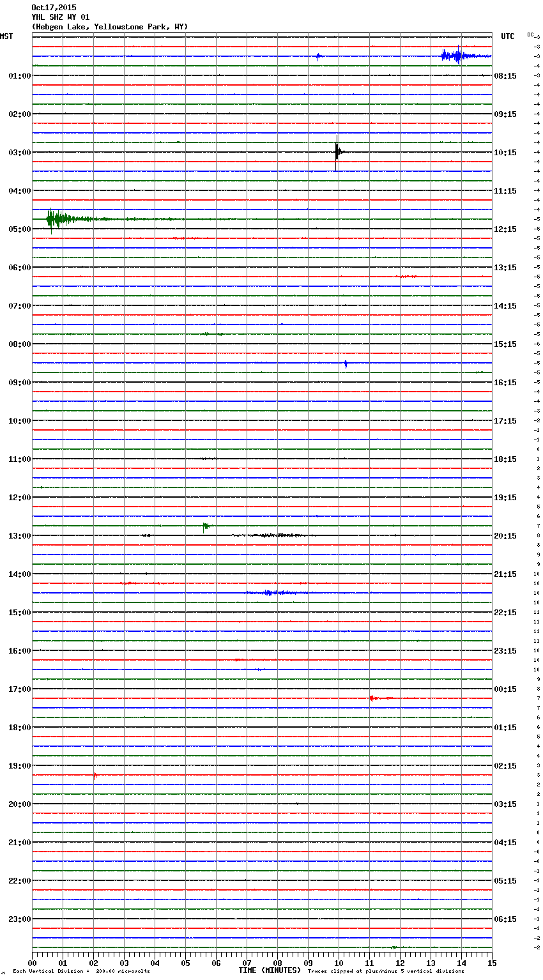Click the UTC time zone label

(507, 36)
